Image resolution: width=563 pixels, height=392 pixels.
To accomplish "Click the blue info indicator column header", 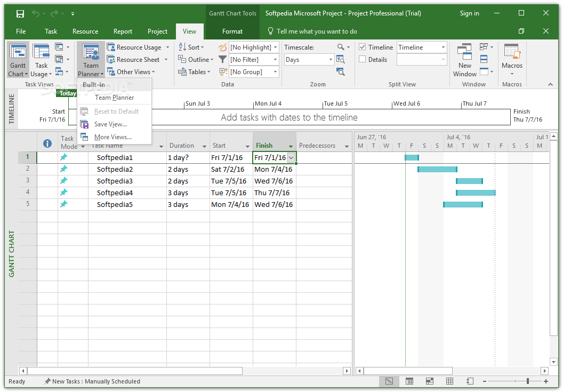I will (47, 143).
